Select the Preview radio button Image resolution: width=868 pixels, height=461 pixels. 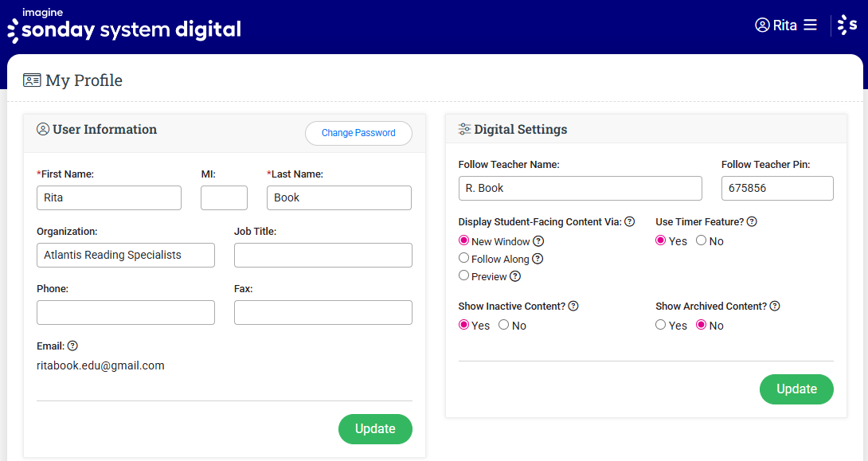pyautogui.click(x=464, y=275)
